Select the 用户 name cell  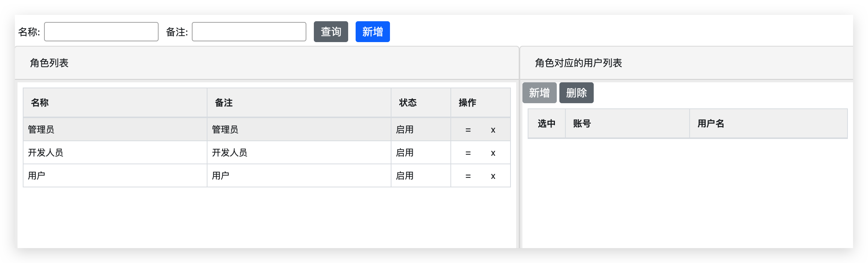115,176
